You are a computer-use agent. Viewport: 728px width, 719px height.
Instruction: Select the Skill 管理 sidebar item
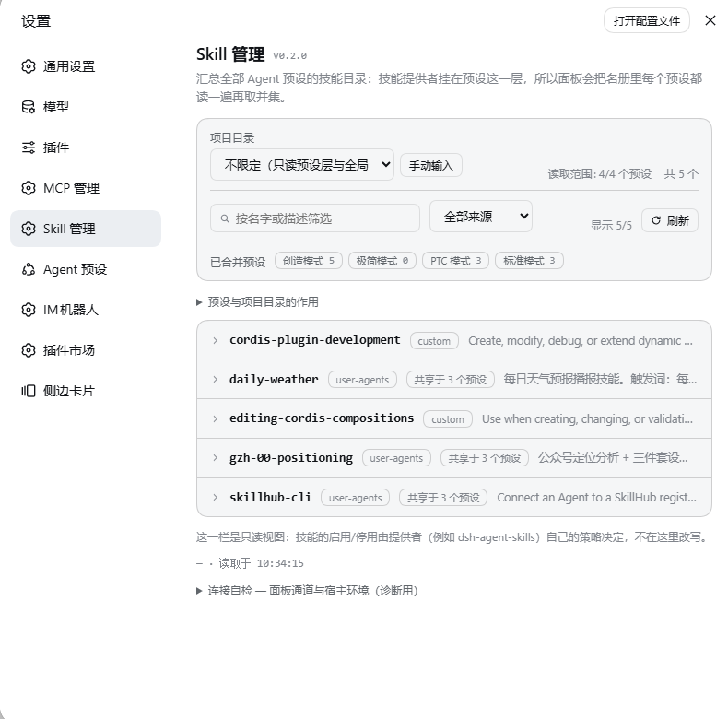pos(86,229)
